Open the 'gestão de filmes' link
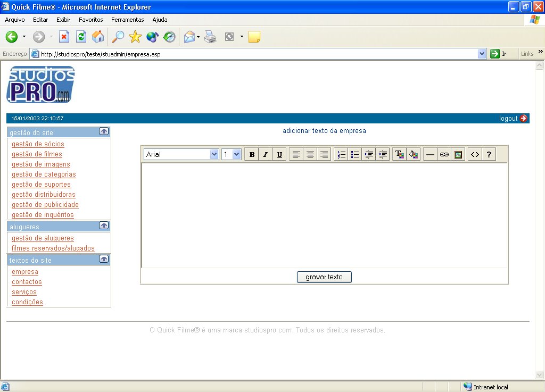545x392 pixels. click(37, 154)
